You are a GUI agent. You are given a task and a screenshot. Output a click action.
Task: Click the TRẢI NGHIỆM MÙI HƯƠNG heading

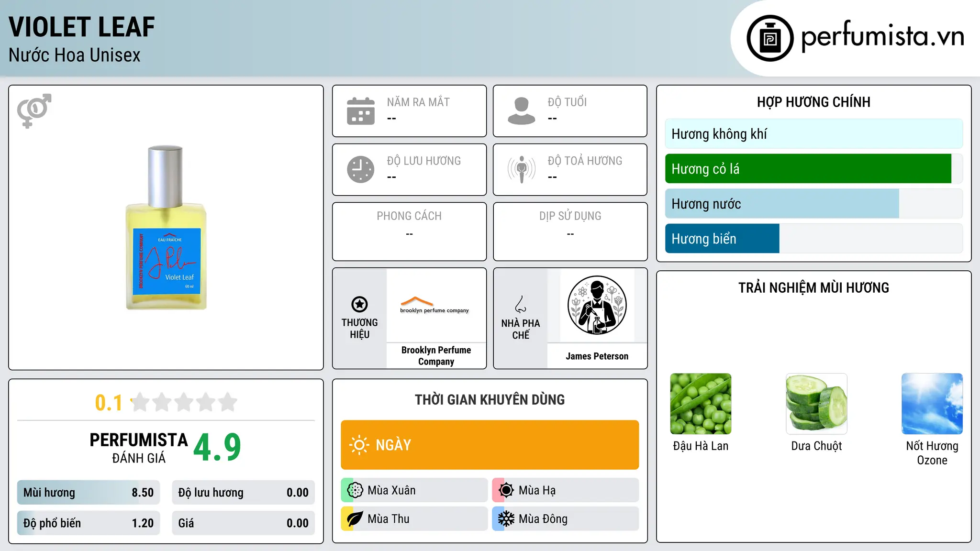[x=813, y=288]
